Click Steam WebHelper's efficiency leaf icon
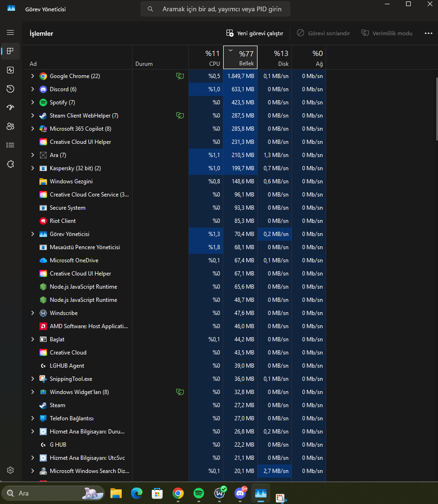The height and width of the screenshot is (504, 438). point(180,115)
